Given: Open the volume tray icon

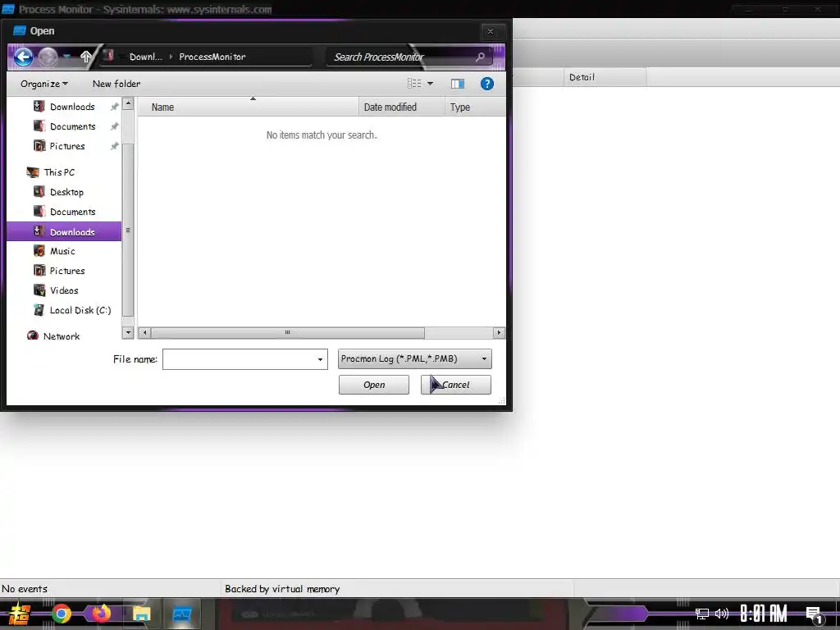Looking at the screenshot, I should pos(722,614).
